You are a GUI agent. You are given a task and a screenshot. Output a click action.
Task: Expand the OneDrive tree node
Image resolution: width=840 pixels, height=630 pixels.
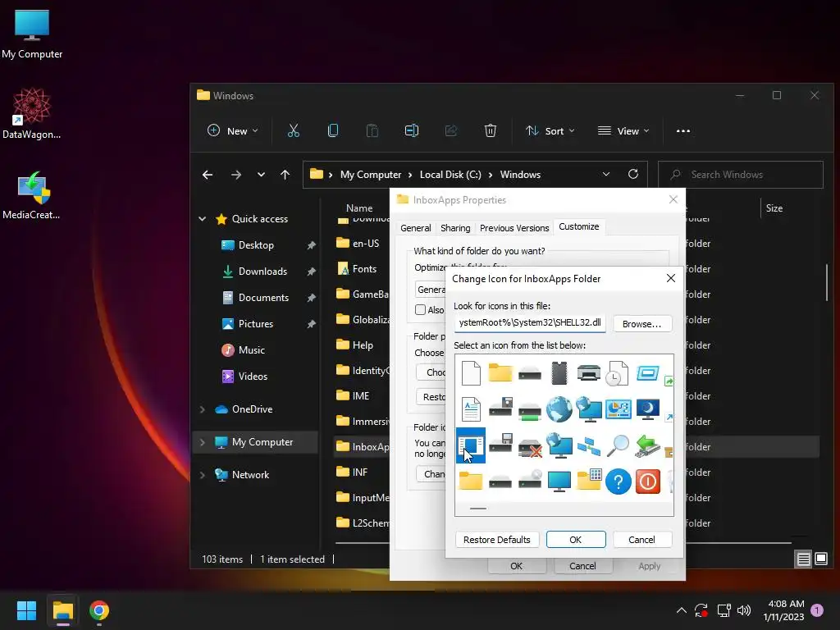pyautogui.click(x=203, y=409)
